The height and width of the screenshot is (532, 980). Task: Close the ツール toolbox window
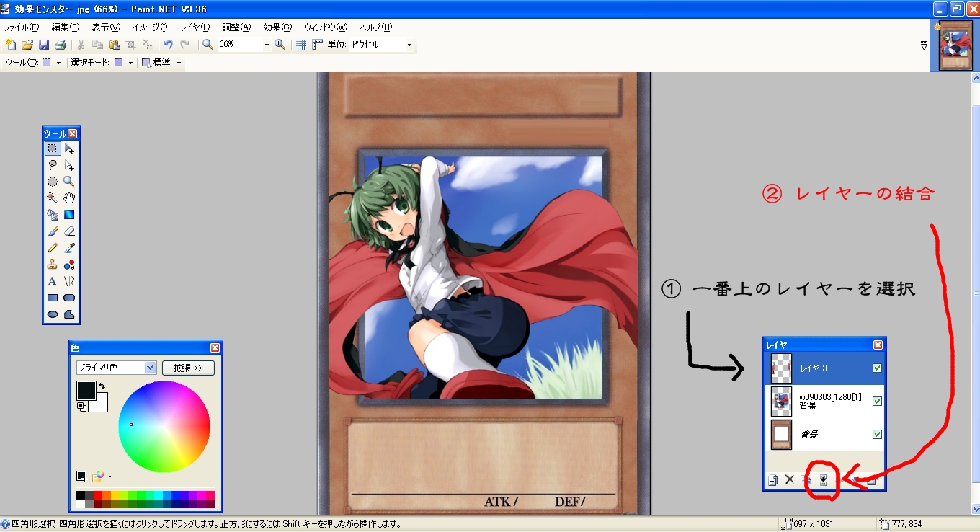point(73,133)
